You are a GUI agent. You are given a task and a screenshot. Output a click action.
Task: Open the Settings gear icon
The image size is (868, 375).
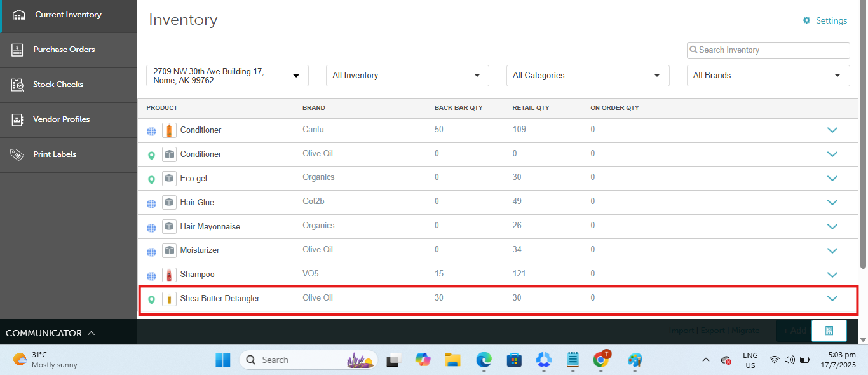click(807, 20)
